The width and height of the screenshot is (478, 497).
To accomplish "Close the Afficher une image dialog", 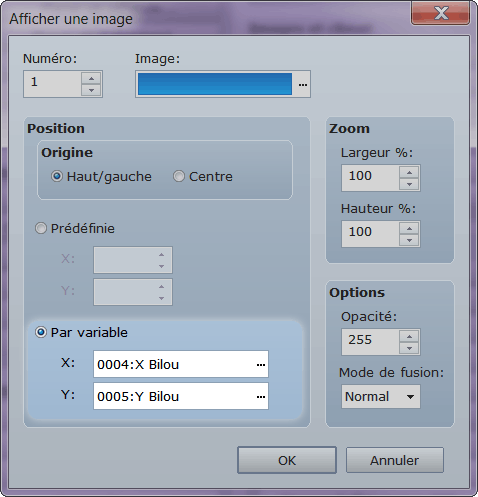I will tap(441, 14).
